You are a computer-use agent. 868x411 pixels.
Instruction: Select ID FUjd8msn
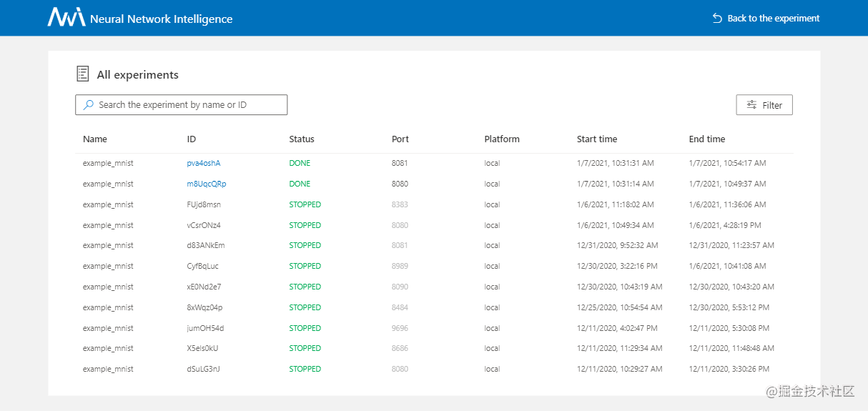tap(204, 204)
